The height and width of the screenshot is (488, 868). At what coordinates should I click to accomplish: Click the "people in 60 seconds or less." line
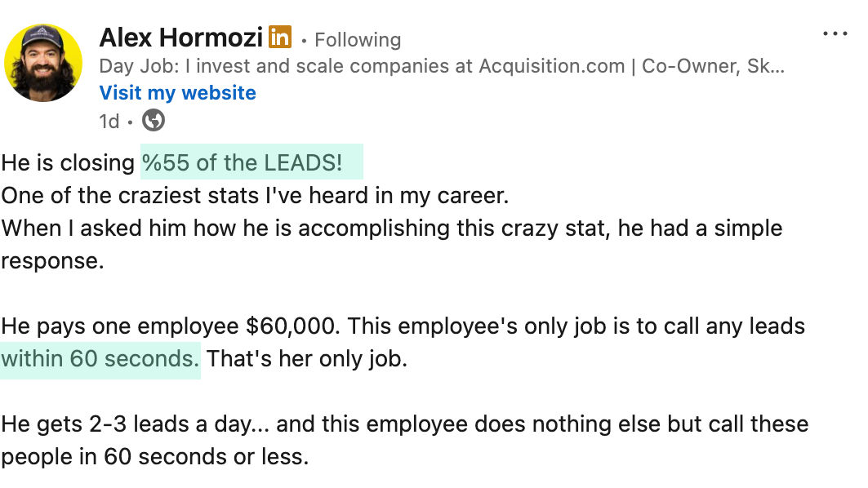(155, 457)
